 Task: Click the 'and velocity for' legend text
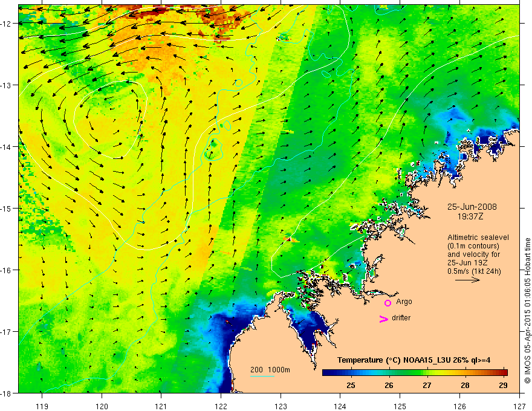(473, 254)
